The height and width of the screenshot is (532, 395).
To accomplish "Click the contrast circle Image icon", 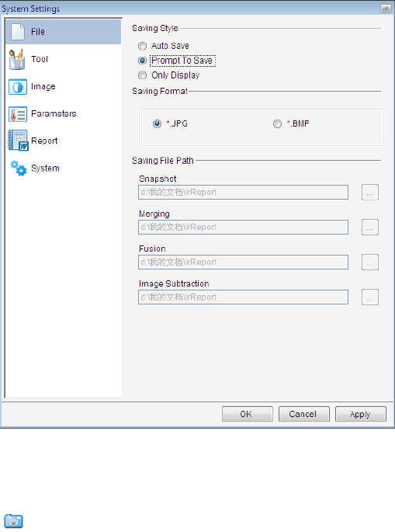I will click(18, 87).
